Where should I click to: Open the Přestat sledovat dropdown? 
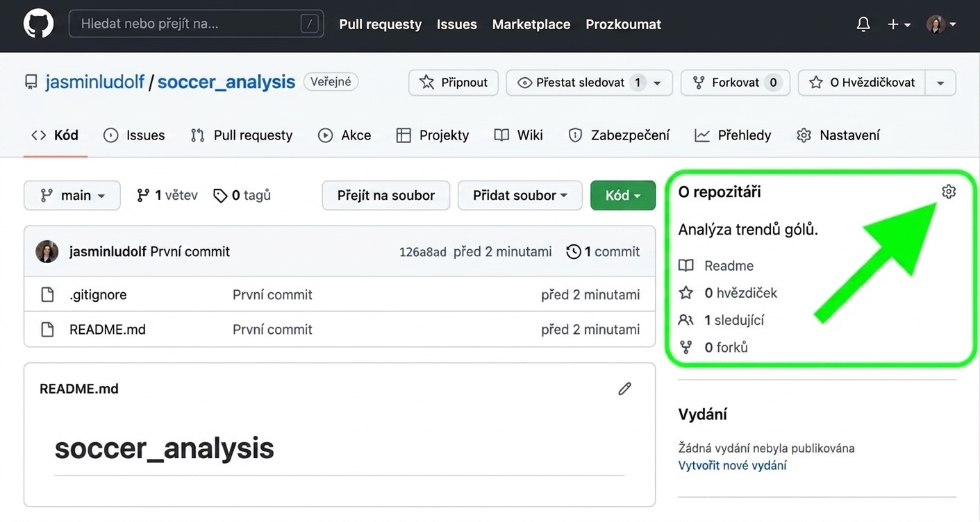589,83
